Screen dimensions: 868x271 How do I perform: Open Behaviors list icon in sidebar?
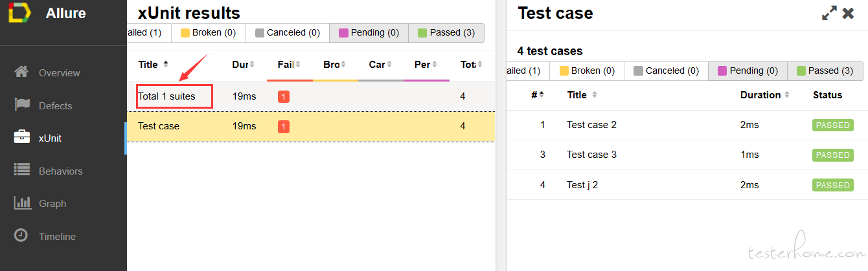[x=21, y=170]
